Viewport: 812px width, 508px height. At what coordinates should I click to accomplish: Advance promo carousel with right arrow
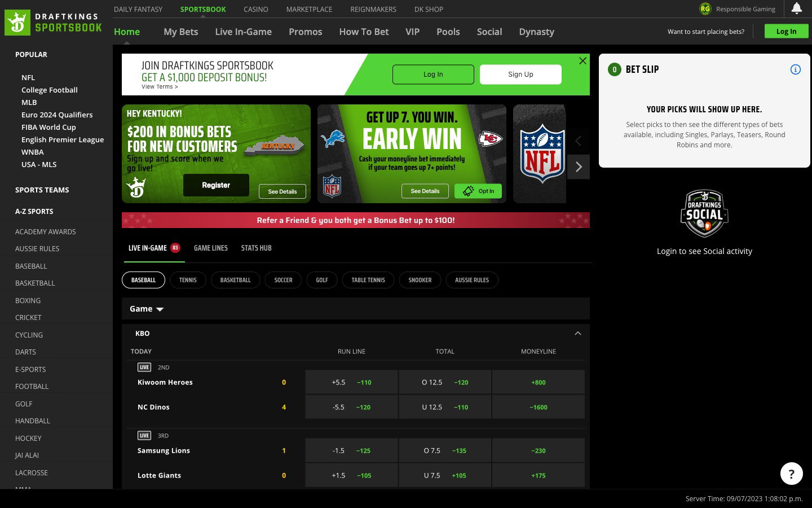point(579,167)
